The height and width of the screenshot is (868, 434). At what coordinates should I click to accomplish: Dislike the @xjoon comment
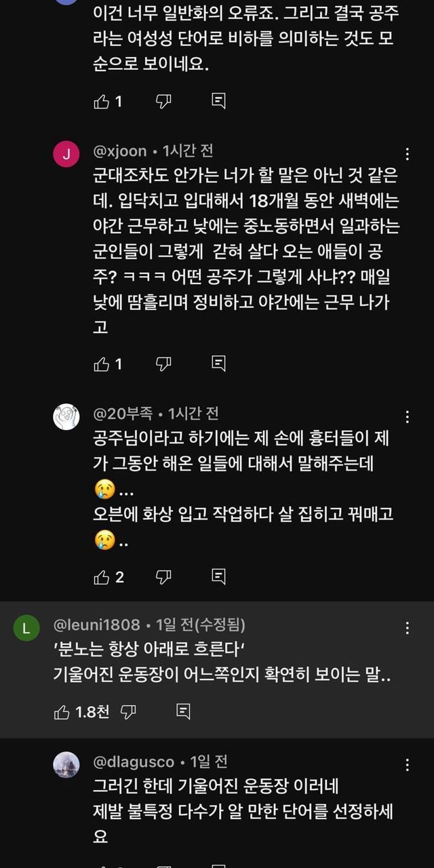point(163,364)
